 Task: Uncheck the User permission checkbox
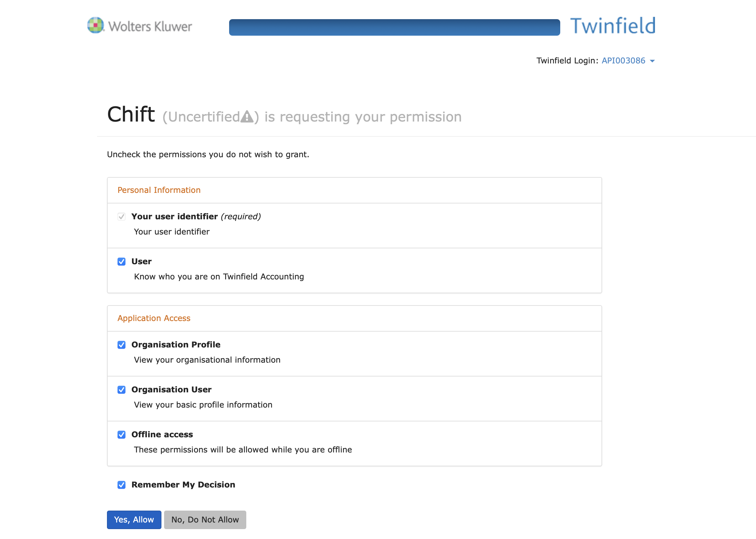tap(121, 262)
